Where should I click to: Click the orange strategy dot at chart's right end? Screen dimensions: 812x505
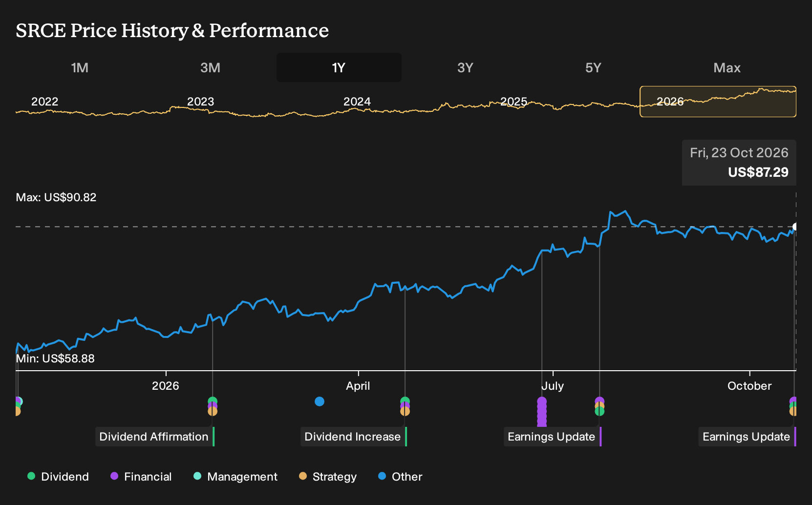click(793, 412)
